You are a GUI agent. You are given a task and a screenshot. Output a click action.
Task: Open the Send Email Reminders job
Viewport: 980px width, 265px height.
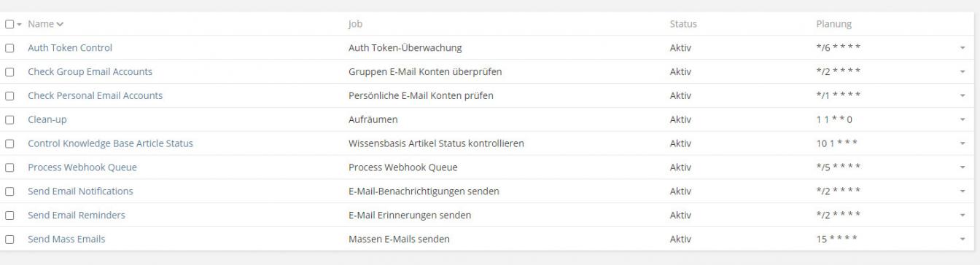(x=77, y=215)
